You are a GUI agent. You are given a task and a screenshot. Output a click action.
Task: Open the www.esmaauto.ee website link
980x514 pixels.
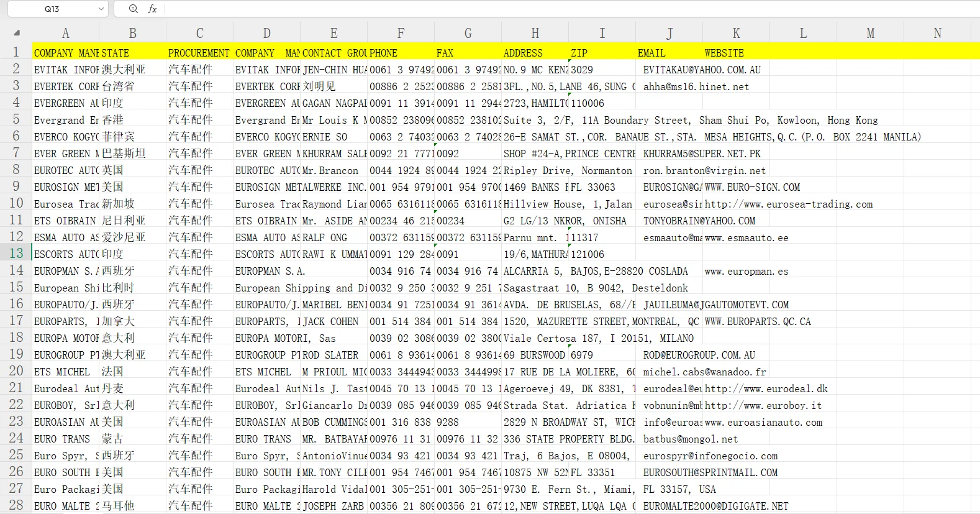click(746, 237)
